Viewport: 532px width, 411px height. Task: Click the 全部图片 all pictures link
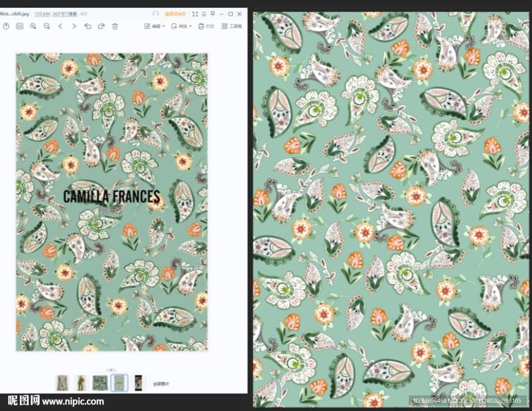point(162,384)
